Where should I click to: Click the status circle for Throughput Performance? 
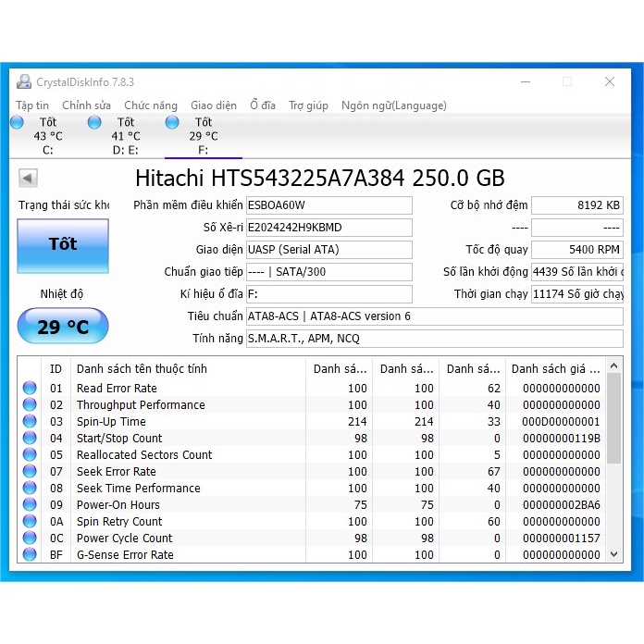pyautogui.click(x=30, y=404)
